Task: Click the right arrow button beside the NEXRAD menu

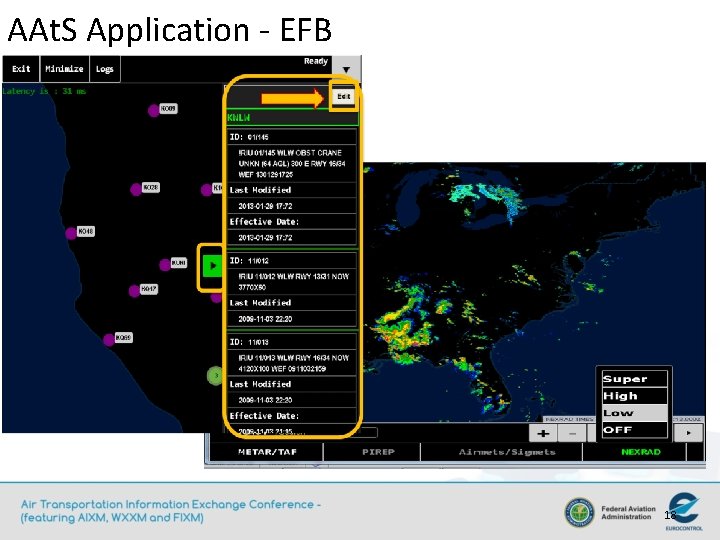Action: coord(688,433)
